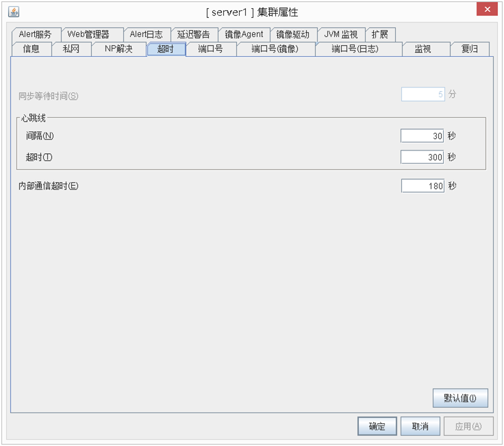The width and height of the screenshot is (504, 446).
Task: Click the 超时(T) label in heartbeat group
Action: (x=39, y=157)
